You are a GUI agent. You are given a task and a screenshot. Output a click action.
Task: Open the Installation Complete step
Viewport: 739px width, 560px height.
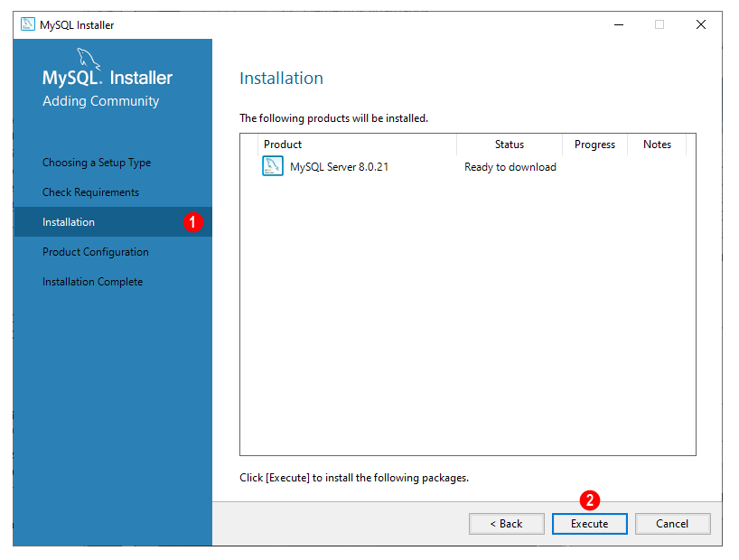tap(92, 282)
